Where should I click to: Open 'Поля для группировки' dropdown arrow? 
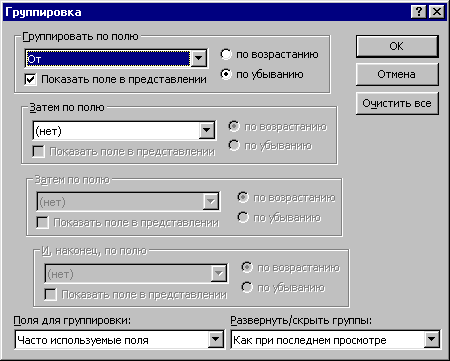coord(216,340)
